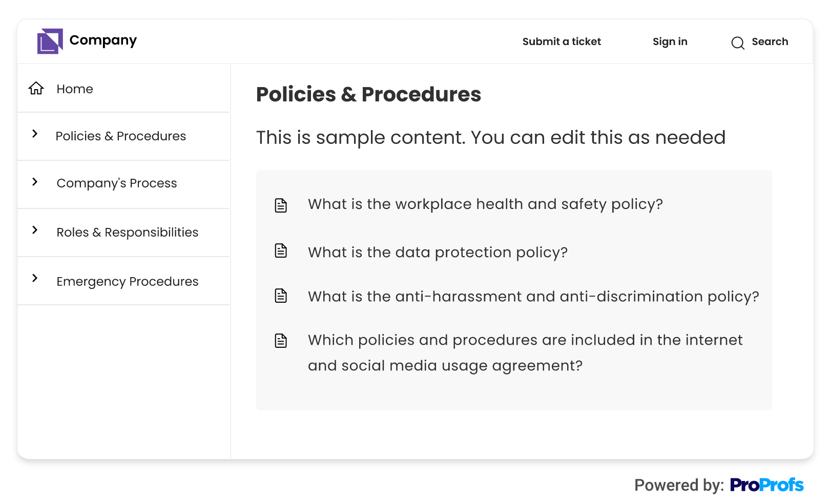Expand the Roles & Responsibilities chevron
This screenshot has height=504, width=830.
tap(35, 230)
